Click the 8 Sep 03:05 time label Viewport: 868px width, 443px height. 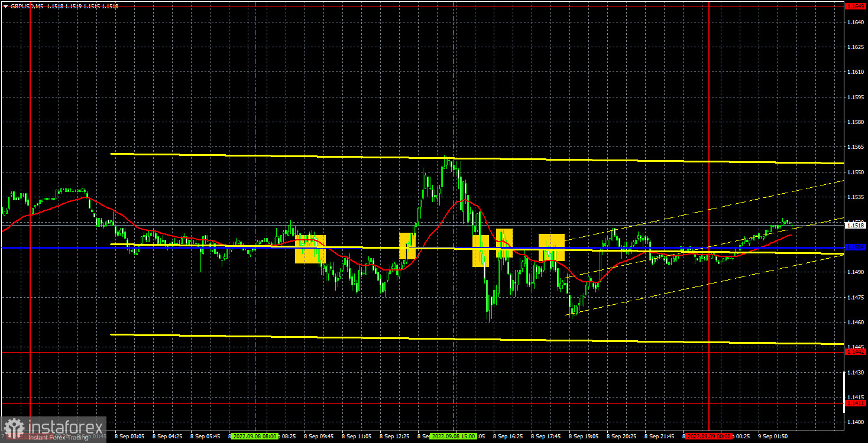129,436
